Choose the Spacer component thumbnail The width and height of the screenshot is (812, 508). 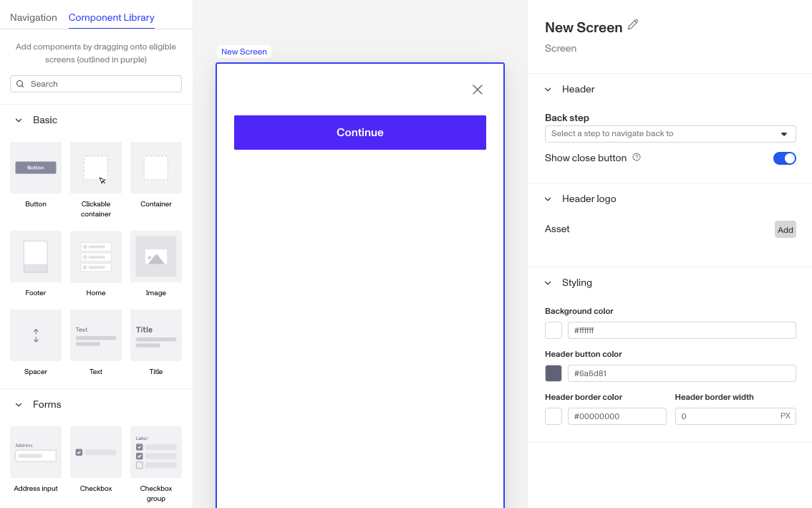[36, 335]
